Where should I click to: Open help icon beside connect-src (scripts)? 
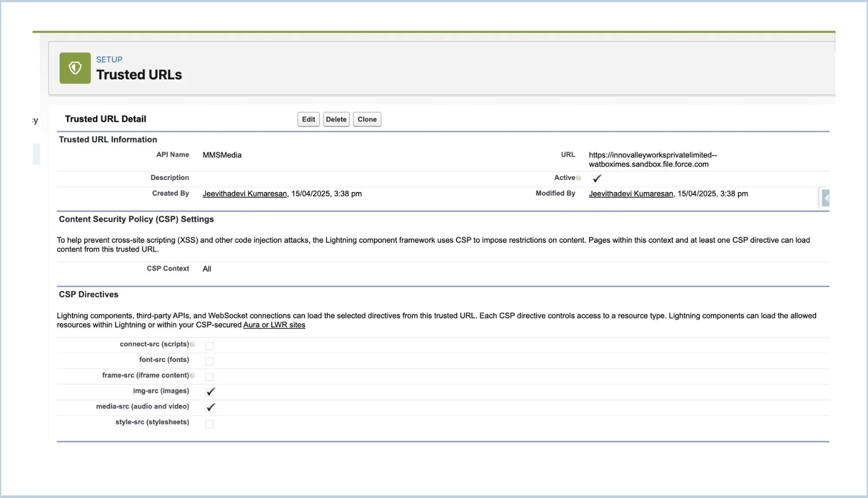pos(192,344)
